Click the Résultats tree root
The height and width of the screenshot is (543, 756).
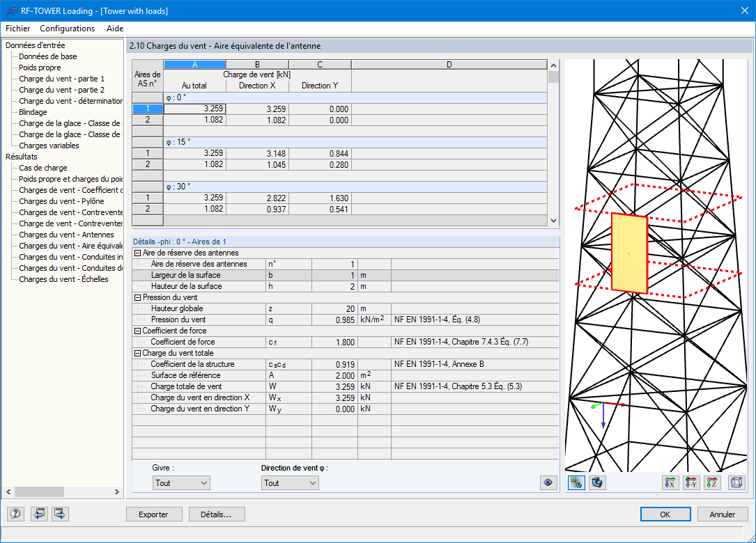[21, 157]
